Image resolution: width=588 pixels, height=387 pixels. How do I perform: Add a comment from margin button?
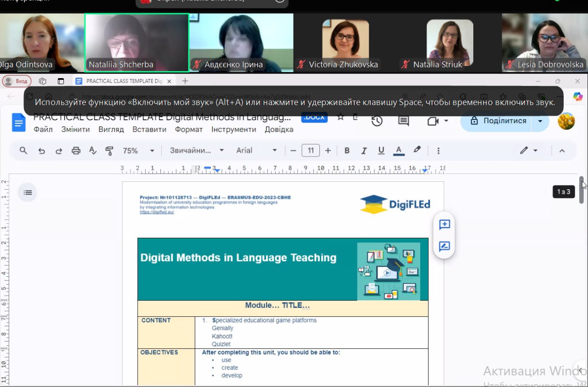pos(444,224)
